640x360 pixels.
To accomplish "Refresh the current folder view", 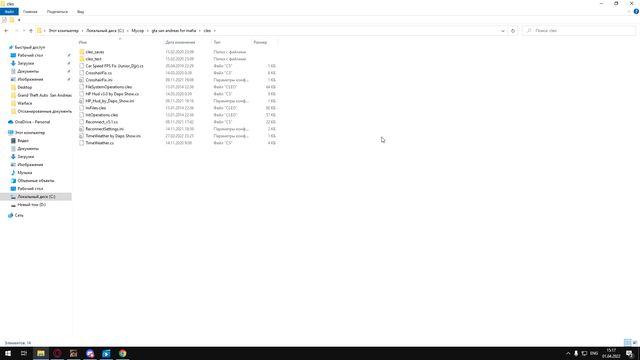I will click(x=513, y=31).
